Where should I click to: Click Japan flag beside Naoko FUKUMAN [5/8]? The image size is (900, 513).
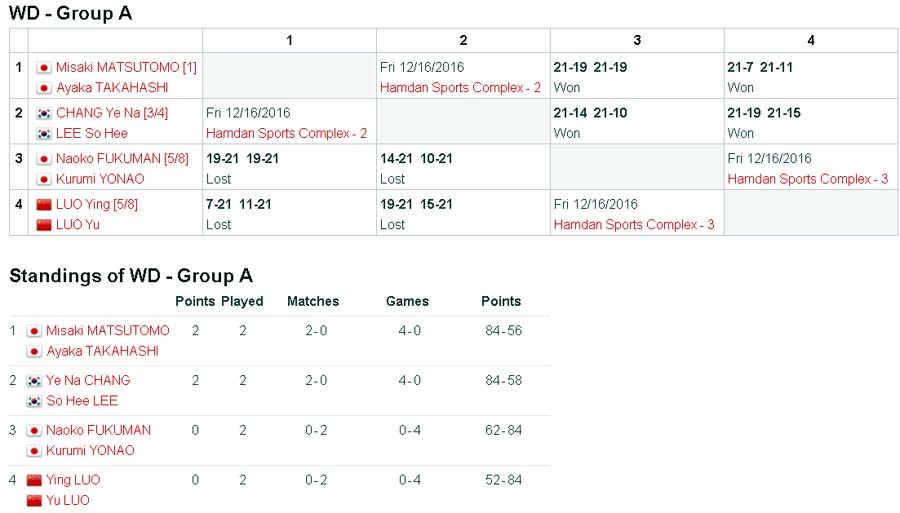[43, 159]
